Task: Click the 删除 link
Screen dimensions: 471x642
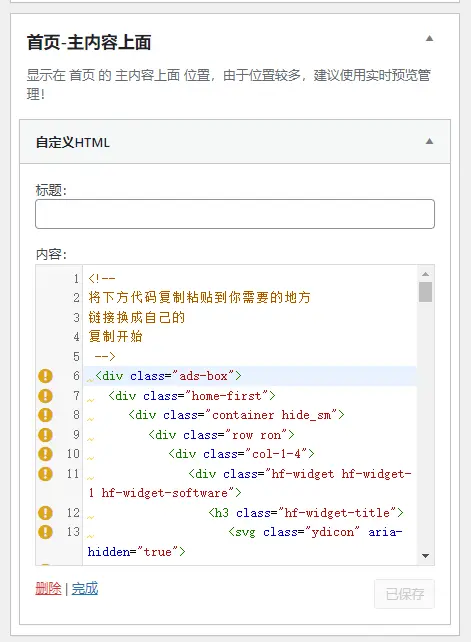Action: [x=48, y=589]
